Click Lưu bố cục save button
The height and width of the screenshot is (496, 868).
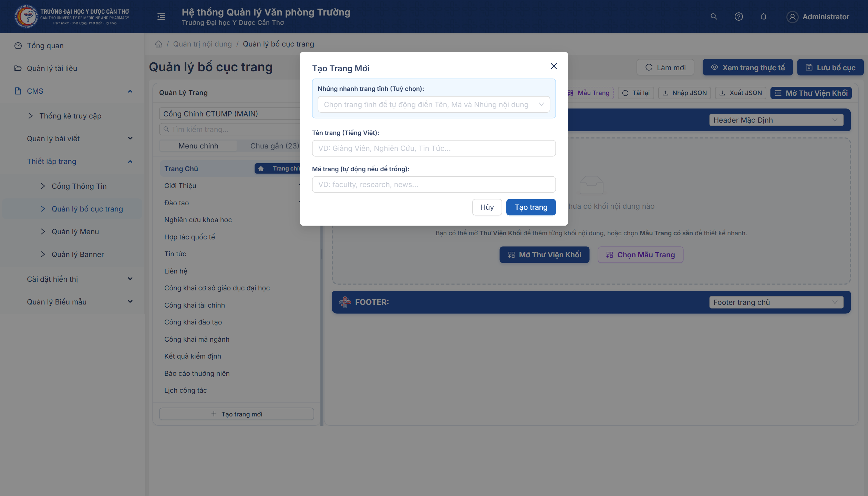pyautogui.click(x=830, y=68)
